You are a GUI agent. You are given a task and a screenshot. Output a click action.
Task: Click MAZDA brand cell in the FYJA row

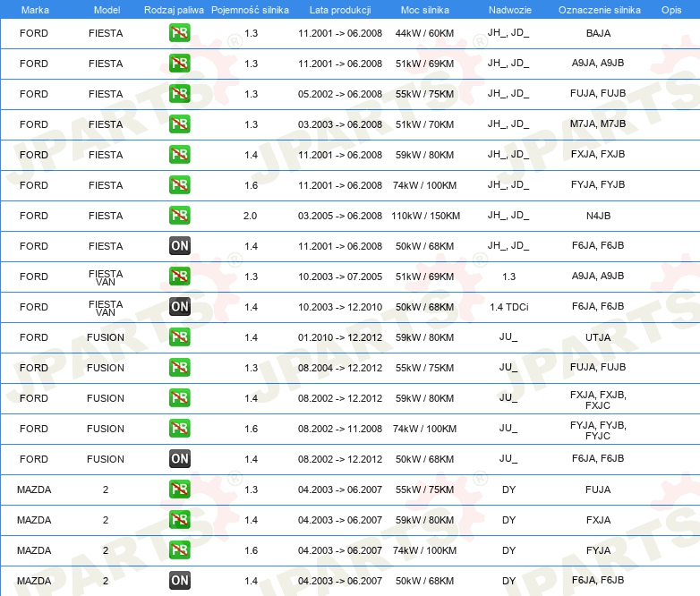click(x=34, y=550)
